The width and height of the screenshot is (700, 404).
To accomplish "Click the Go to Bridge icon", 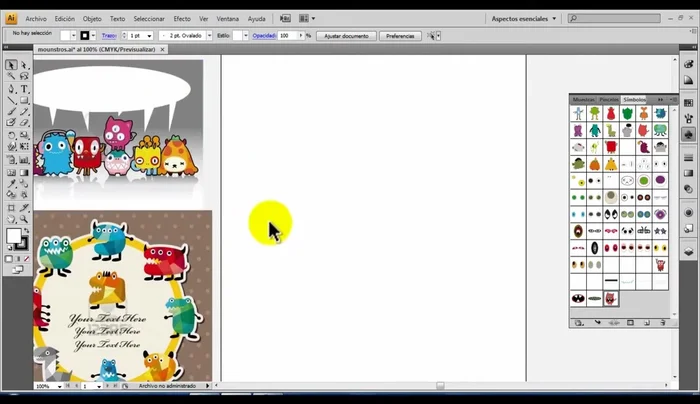I will 286,18.
